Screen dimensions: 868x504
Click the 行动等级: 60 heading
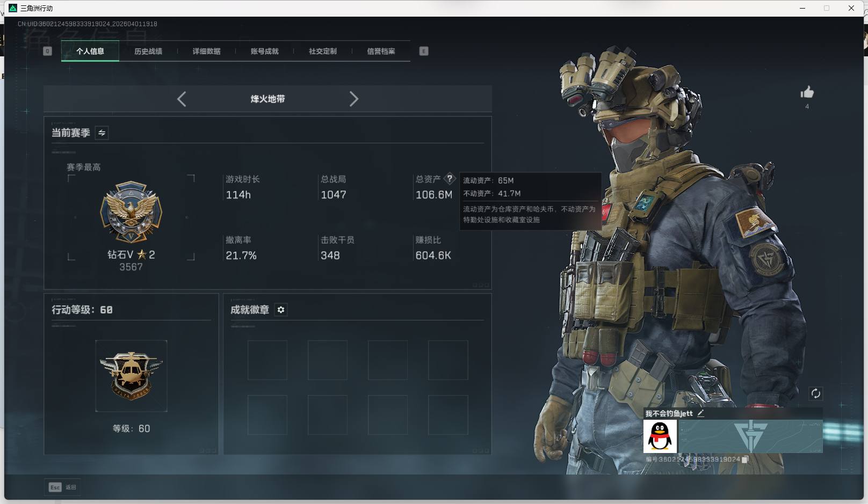[x=82, y=310]
